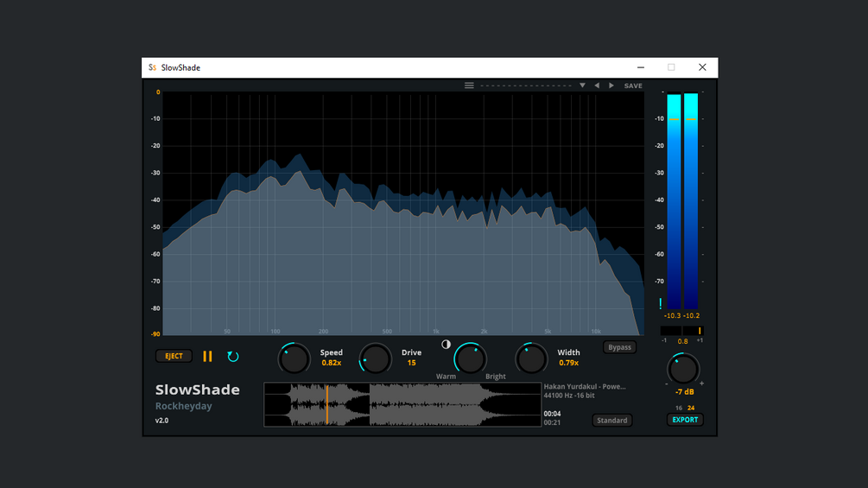Viewport: 868px width, 488px height.
Task: Select 16-bit export depth
Action: (x=679, y=408)
